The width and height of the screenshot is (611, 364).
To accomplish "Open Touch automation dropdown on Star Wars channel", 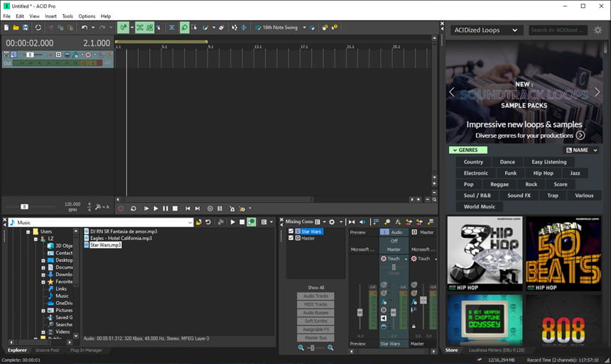I will tap(406, 259).
